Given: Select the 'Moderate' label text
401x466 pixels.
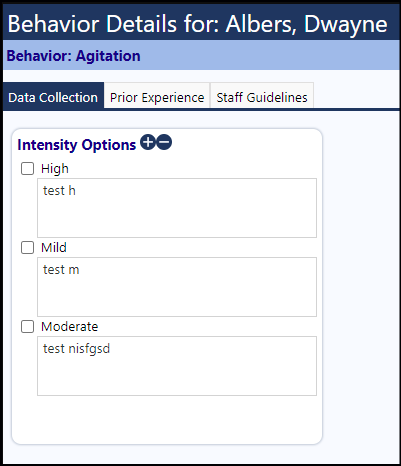Looking at the screenshot, I should pos(69,327).
